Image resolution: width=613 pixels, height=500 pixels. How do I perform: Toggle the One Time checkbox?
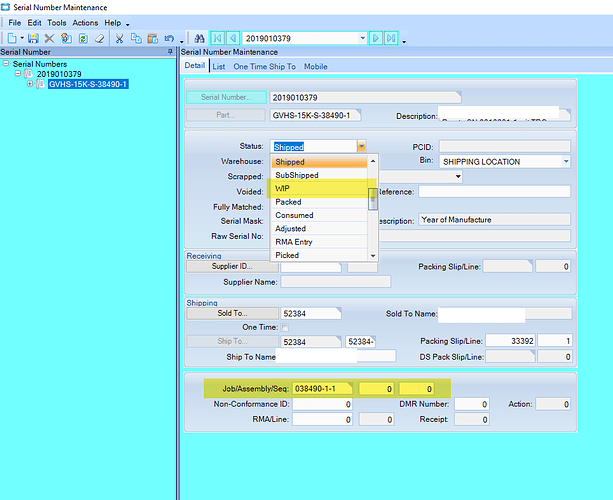pos(284,327)
